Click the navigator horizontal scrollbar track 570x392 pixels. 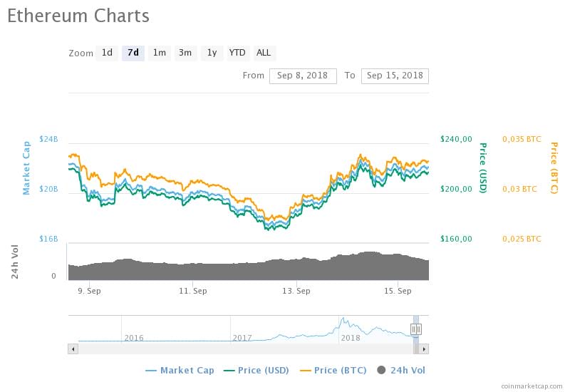tap(245, 349)
